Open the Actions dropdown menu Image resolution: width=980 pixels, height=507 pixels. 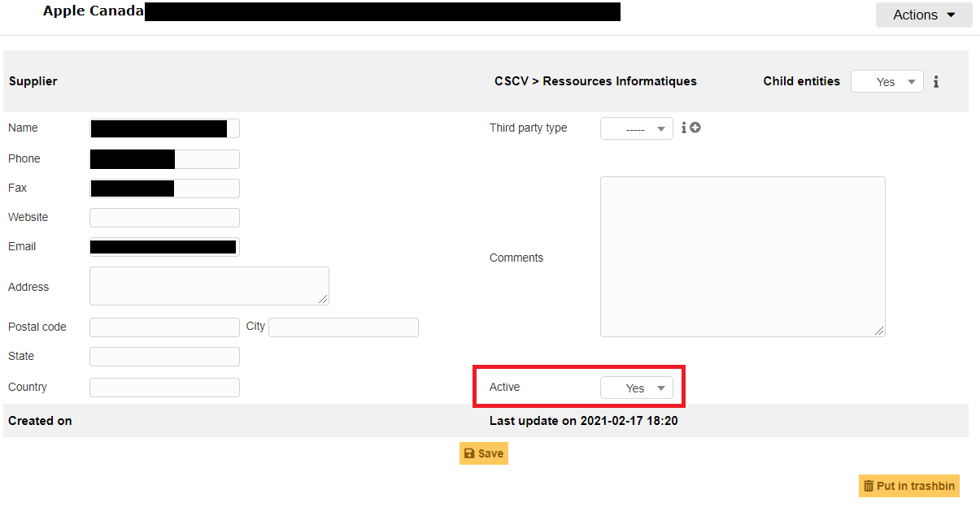(x=924, y=15)
